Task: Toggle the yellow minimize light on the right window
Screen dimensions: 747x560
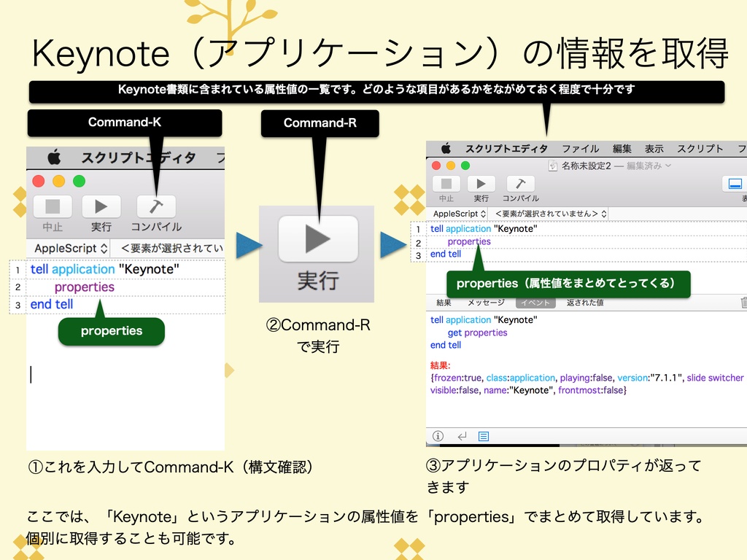Action: (449, 165)
